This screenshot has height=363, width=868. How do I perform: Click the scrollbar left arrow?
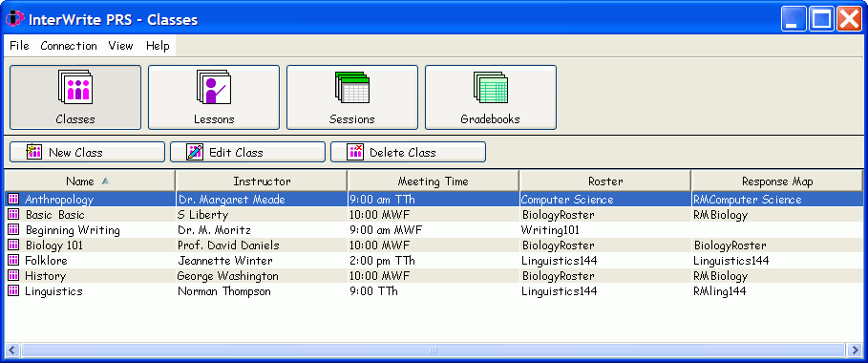[12, 350]
